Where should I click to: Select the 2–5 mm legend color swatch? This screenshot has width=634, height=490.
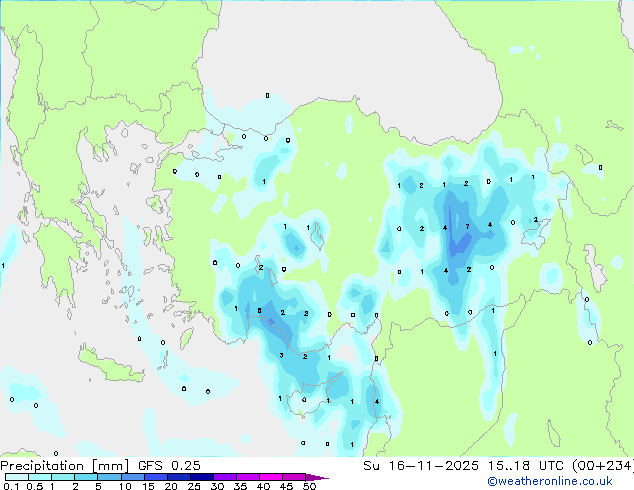point(86,477)
